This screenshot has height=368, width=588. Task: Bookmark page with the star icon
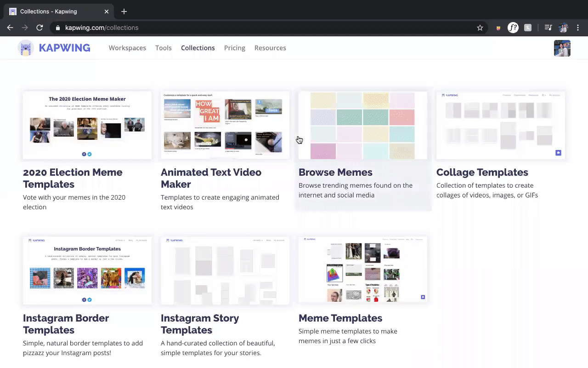point(480,28)
